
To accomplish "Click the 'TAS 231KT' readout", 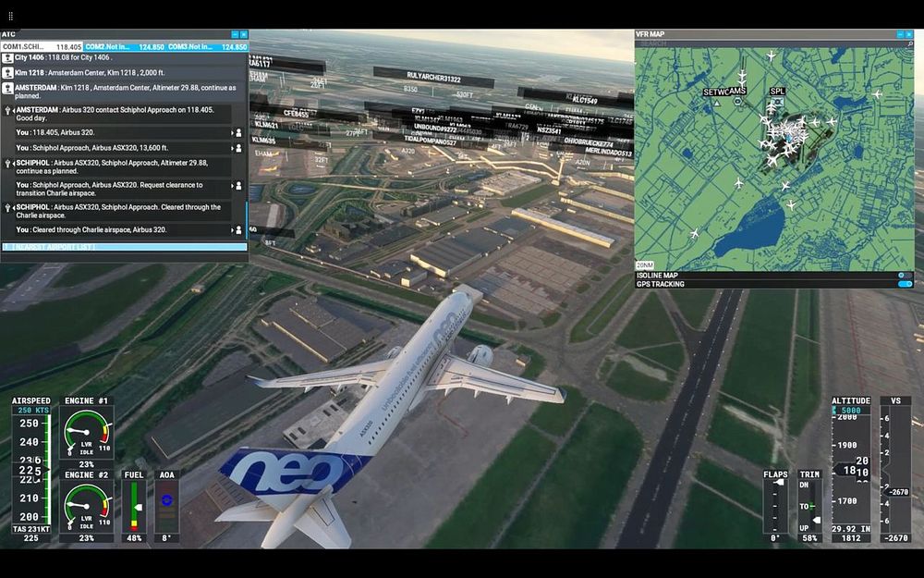I will pyautogui.click(x=30, y=529).
